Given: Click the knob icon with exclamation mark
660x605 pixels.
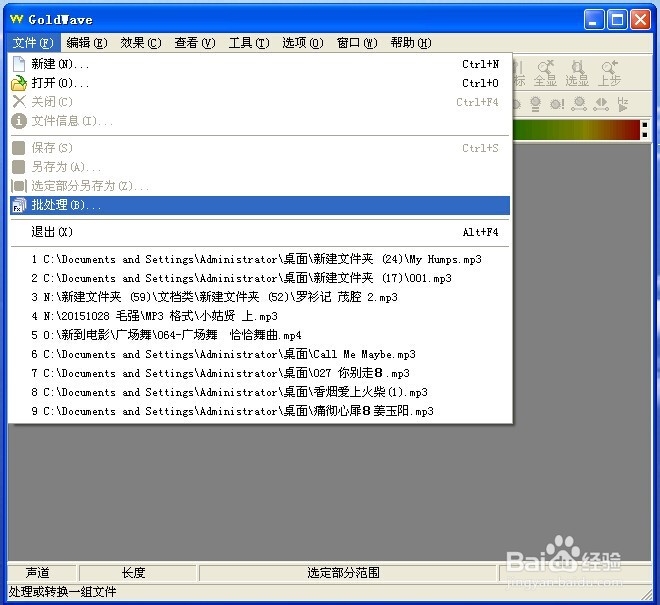Looking at the screenshot, I should click(557, 104).
